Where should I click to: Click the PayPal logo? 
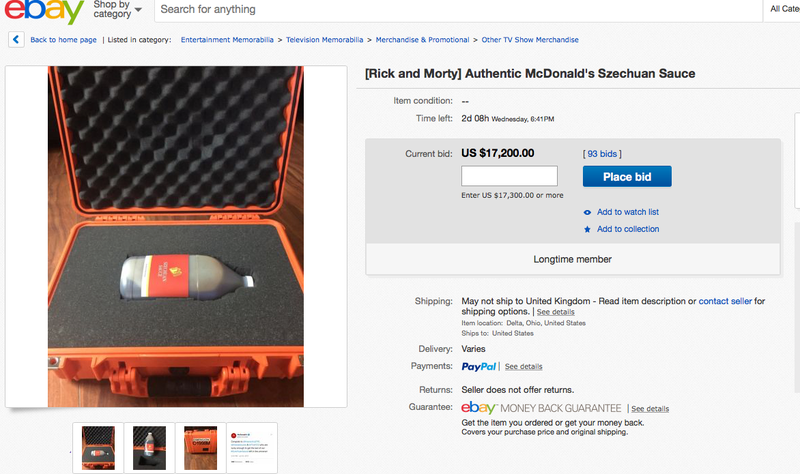click(x=479, y=366)
